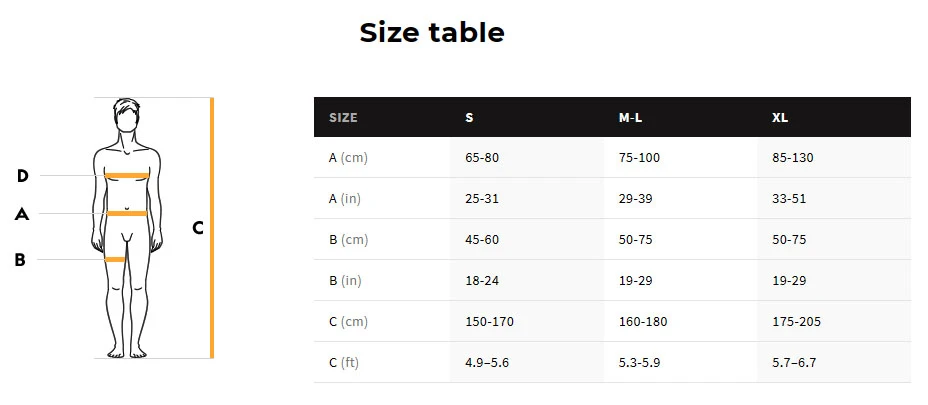The height and width of the screenshot is (405, 928).
Task: Click the orange thigh measurement bar
Action: pyautogui.click(x=115, y=260)
